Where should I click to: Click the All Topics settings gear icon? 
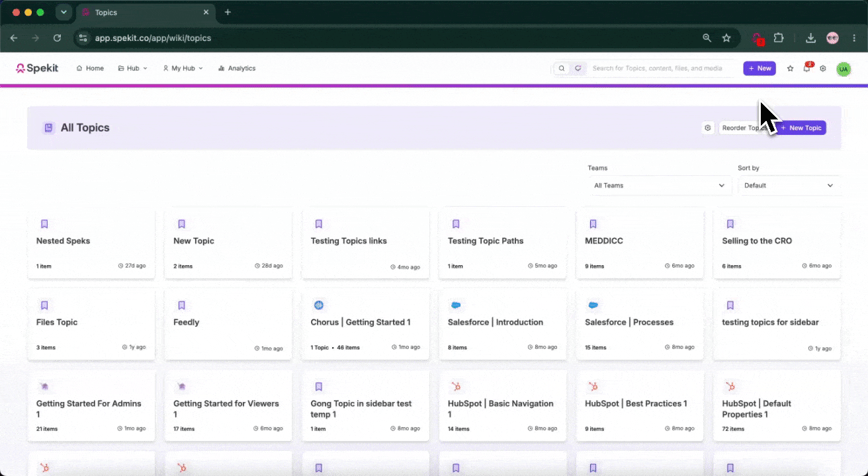click(708, 128)
